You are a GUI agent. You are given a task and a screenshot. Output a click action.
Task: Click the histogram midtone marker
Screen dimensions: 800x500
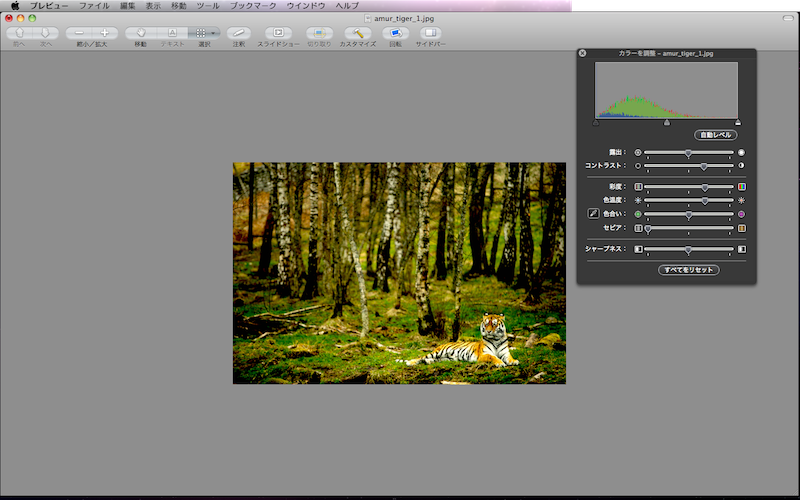[x=667, y=122]
